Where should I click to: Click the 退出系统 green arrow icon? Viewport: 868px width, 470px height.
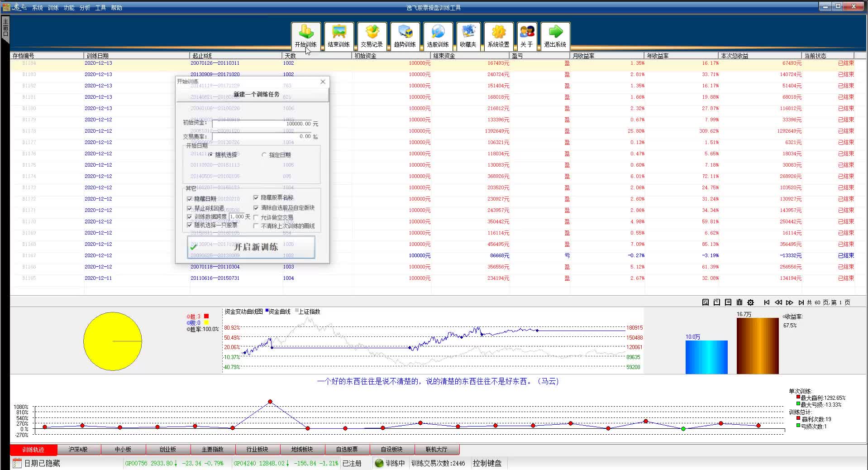pyautogui.click(x=555, y=36)
